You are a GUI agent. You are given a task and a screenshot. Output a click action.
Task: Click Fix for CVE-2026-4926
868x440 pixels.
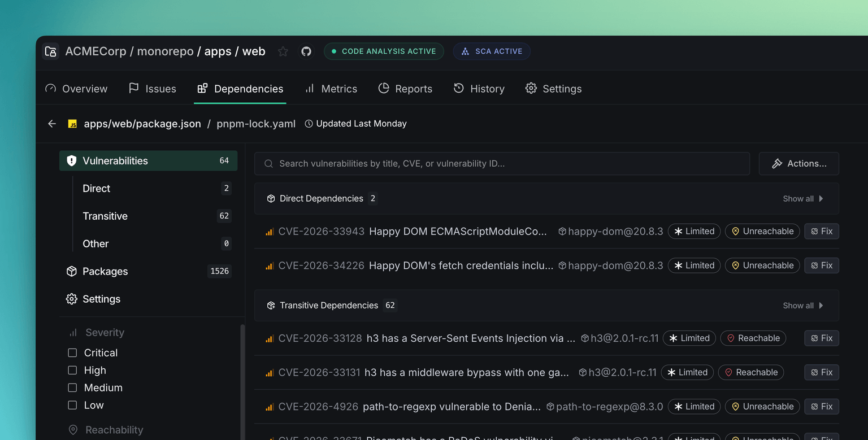pos(822,407)
